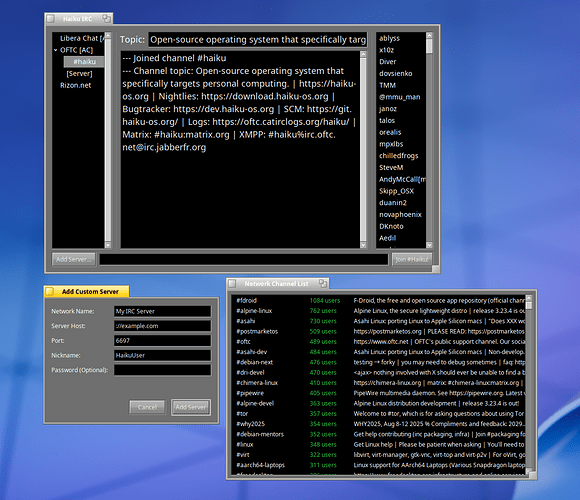Select the #dri-devel channel row
This screenshot has width=580, height=500.
(378, 372)
